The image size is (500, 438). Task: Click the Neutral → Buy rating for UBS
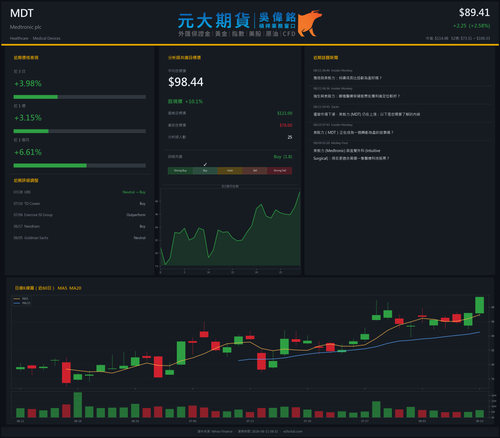click(x=134, y=192)
